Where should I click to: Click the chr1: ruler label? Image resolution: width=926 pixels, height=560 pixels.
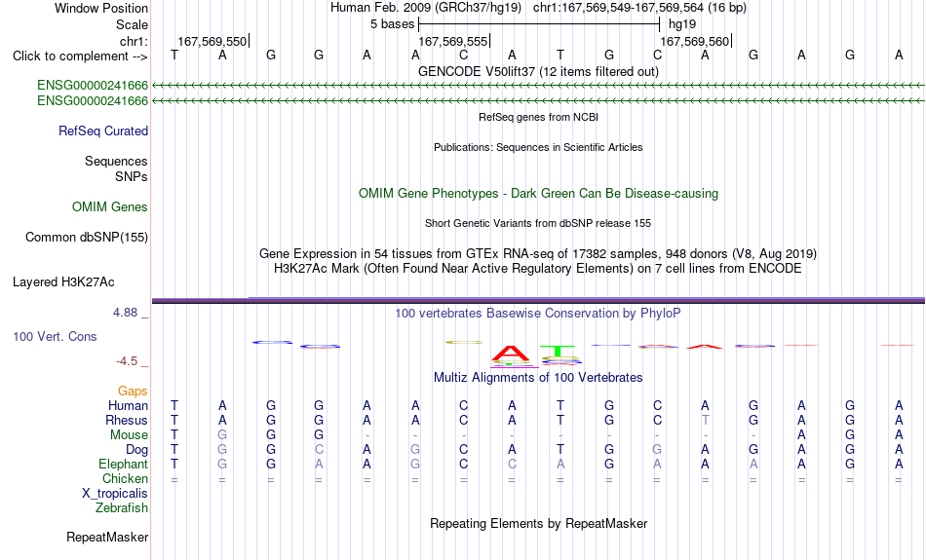(134, 41)
